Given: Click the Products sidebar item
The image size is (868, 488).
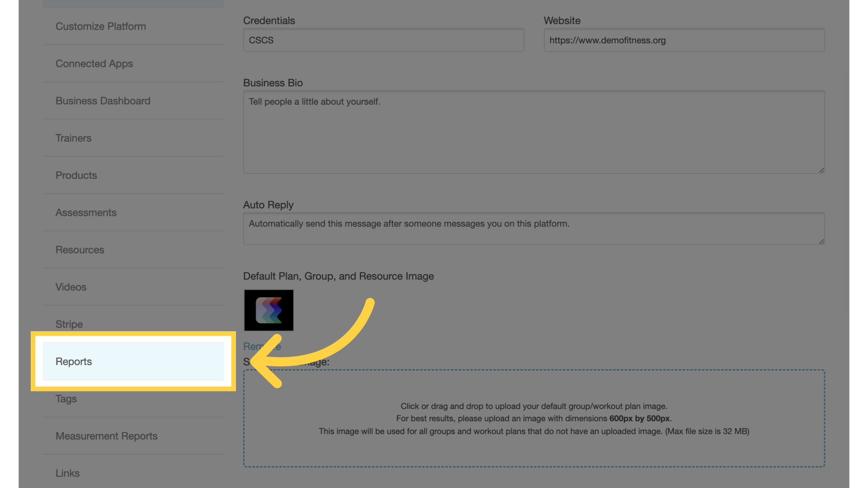Looking at the screenshot, I should tap(76, 174).
